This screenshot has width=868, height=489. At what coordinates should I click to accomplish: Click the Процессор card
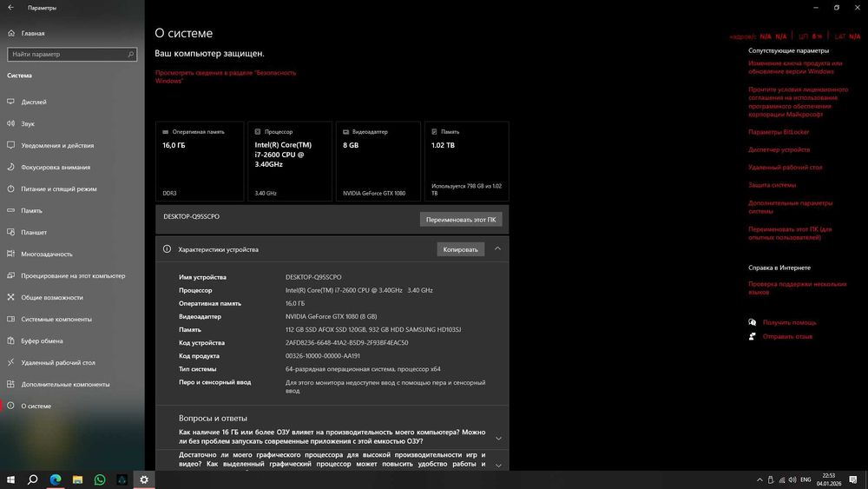pyautogui.click(x=290, y=162)
